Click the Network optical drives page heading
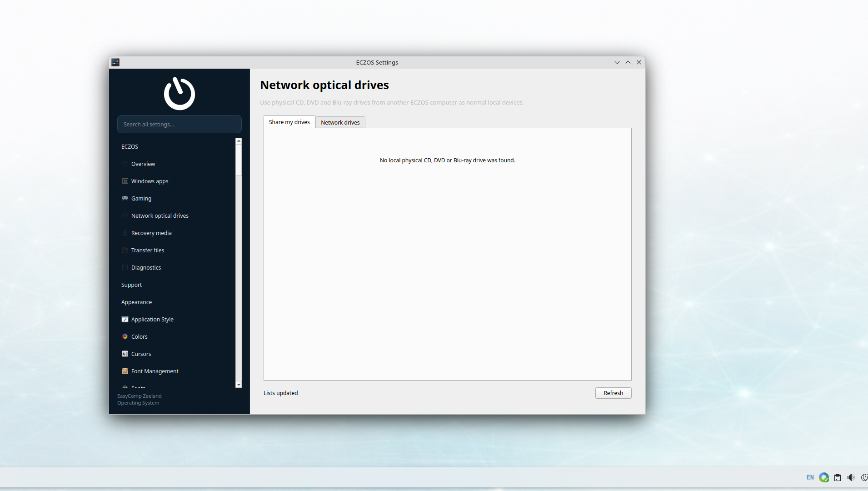Viewport: 868px width, 491px height. click(324, 85)
